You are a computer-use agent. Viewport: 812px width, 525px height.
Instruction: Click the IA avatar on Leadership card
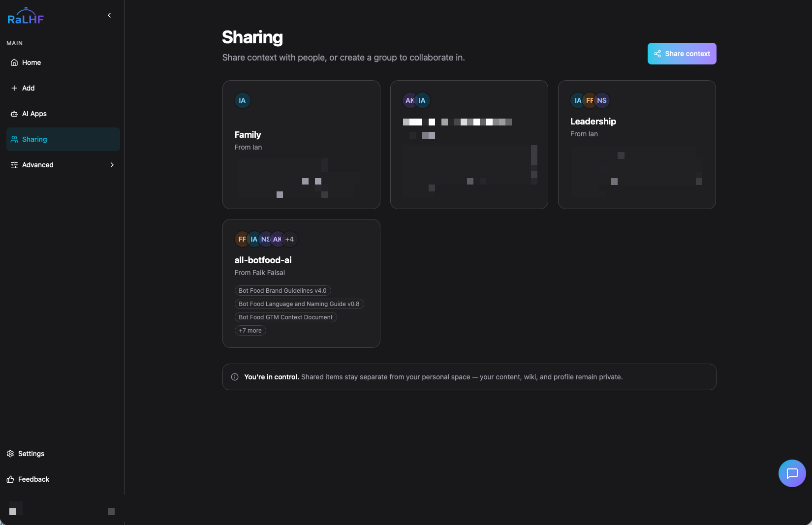point(577,100)
